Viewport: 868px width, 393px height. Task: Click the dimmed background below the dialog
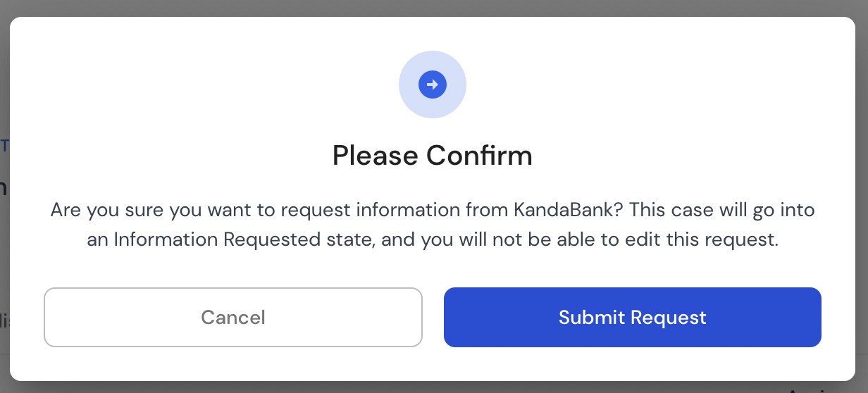click(434, 387)
